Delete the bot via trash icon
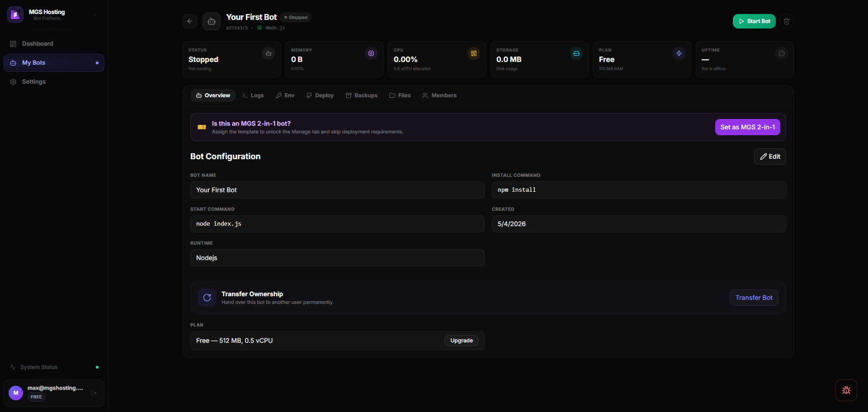 pos(787,21)
